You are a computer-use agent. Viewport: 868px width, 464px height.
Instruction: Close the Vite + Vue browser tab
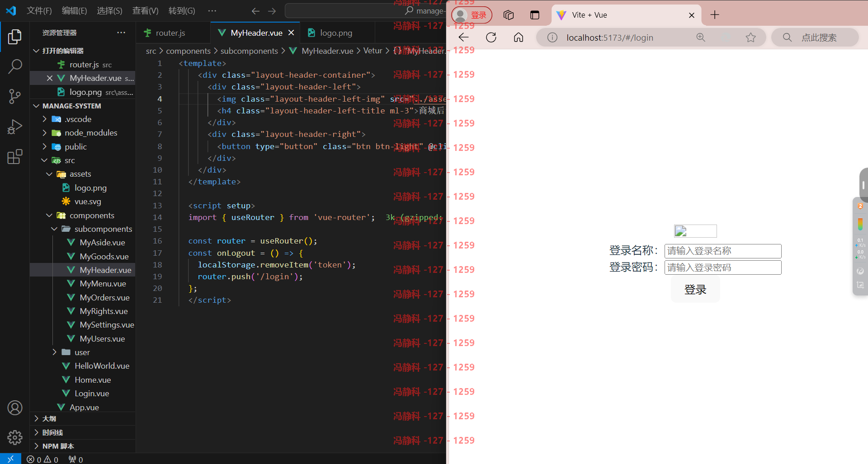[692, 15]
